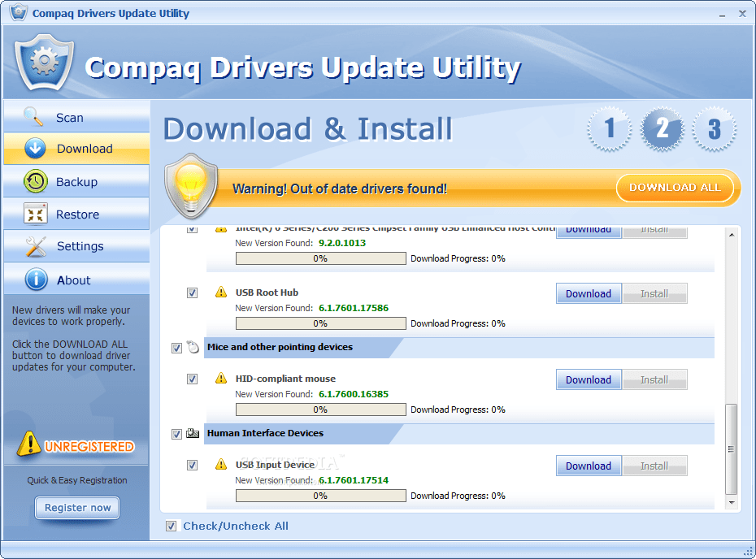Screen dimensions: 756x559
Task: Click the USB Input Device name
Action: pos(275,465)
